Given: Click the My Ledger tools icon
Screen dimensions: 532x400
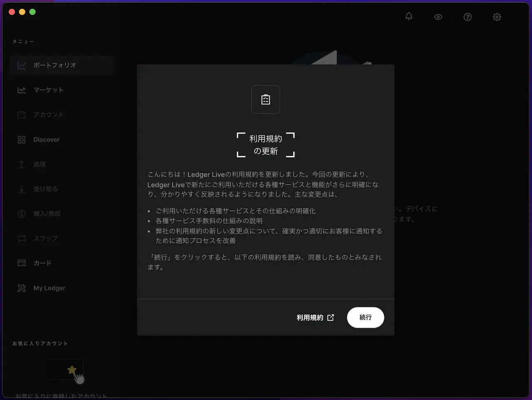Looking at the screenshot, I should (22, 288).
